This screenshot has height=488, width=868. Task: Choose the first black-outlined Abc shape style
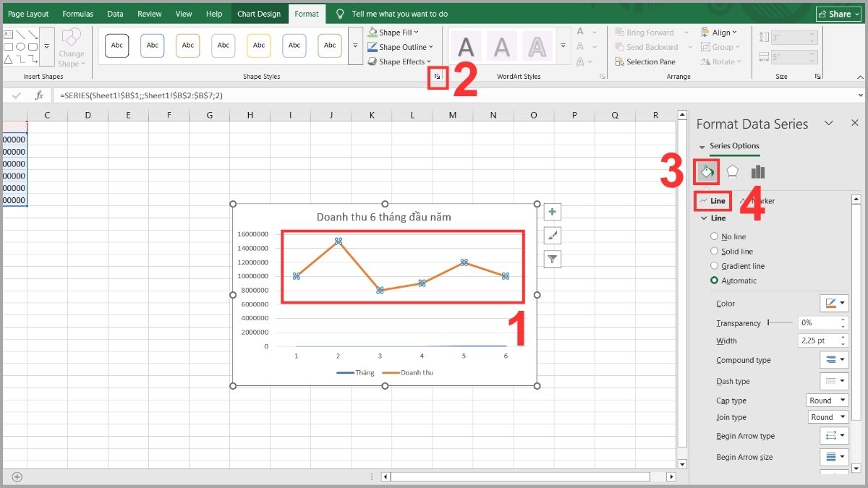pyautogui.click(x=117, y=45)
